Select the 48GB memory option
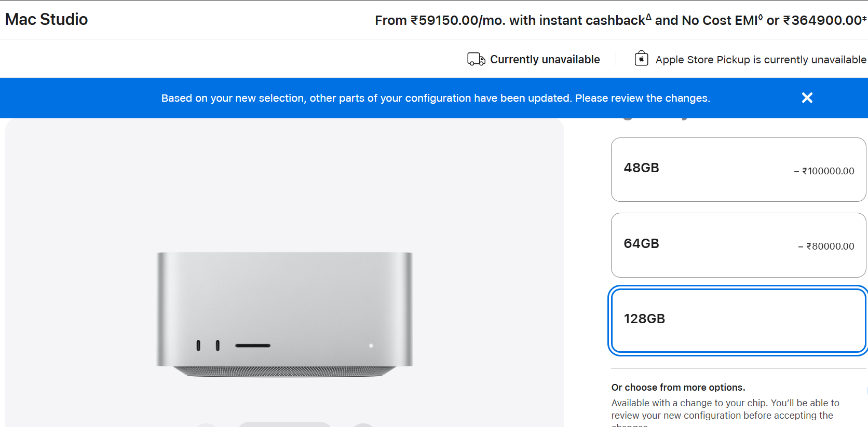 pos(738,170)
